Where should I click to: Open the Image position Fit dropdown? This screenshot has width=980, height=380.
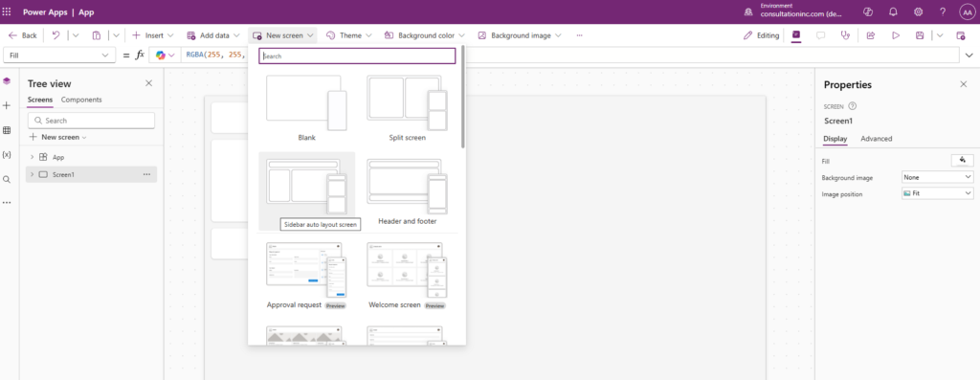click(x=938, y=193)
